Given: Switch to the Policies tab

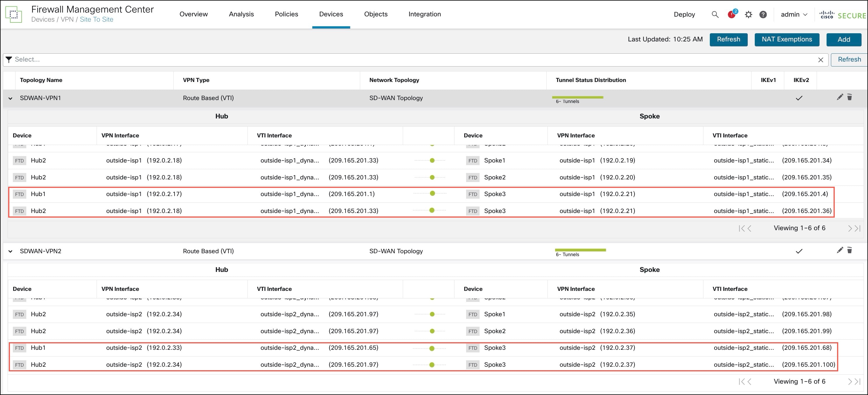Looking at the screenshot, I should 286,14.
